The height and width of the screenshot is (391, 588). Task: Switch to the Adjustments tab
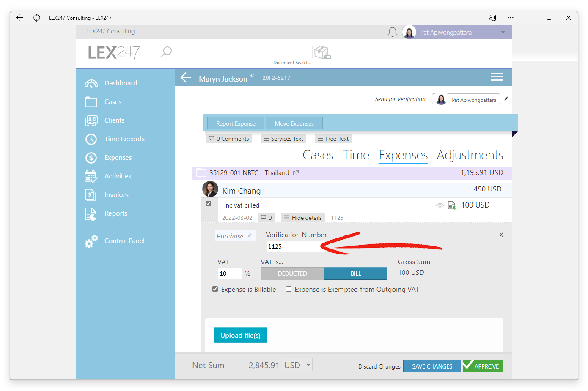[470, 155]
